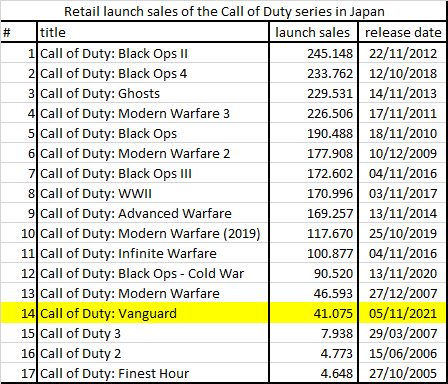
Task: Click the 'launch sales' column header
Action: click(x=313, y=32)
